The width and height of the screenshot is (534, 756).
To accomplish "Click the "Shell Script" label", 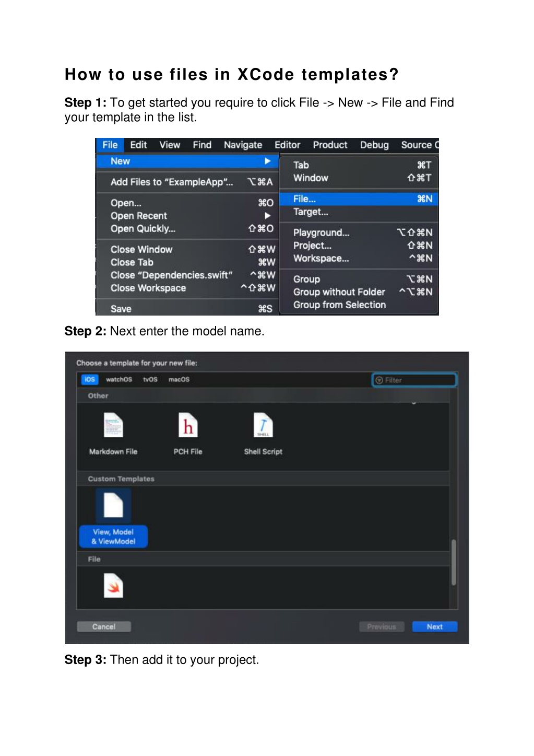I will click(x=263, y=451).
